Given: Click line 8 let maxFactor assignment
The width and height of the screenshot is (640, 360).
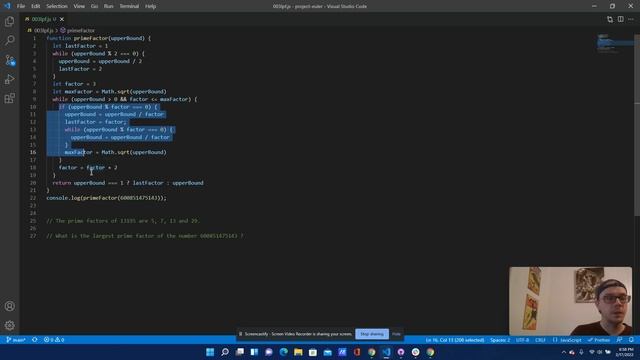Looking at the screenshot, I should pos(109,91).
